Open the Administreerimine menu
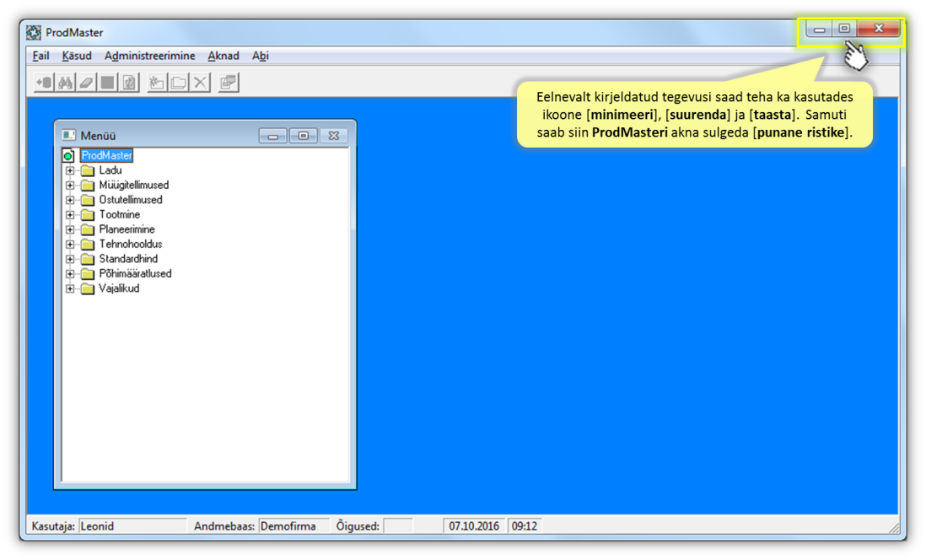926x560 pixels. [x=149, y=56]
